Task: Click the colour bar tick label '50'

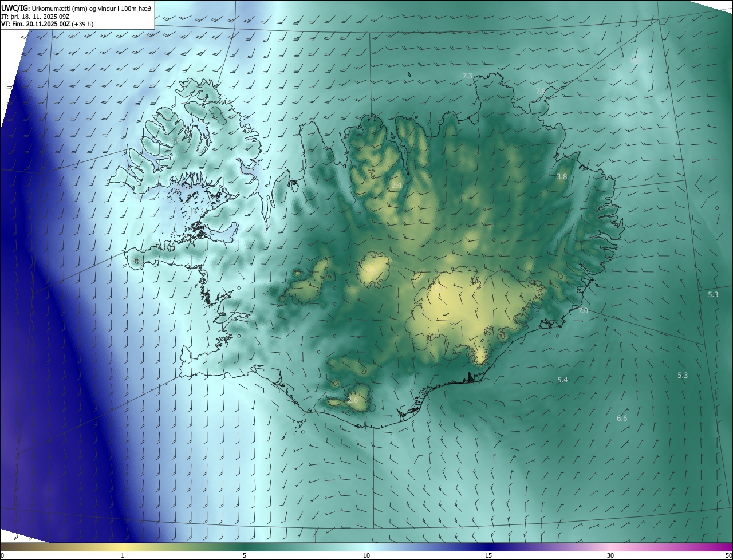Action: (x=728, y=556)
